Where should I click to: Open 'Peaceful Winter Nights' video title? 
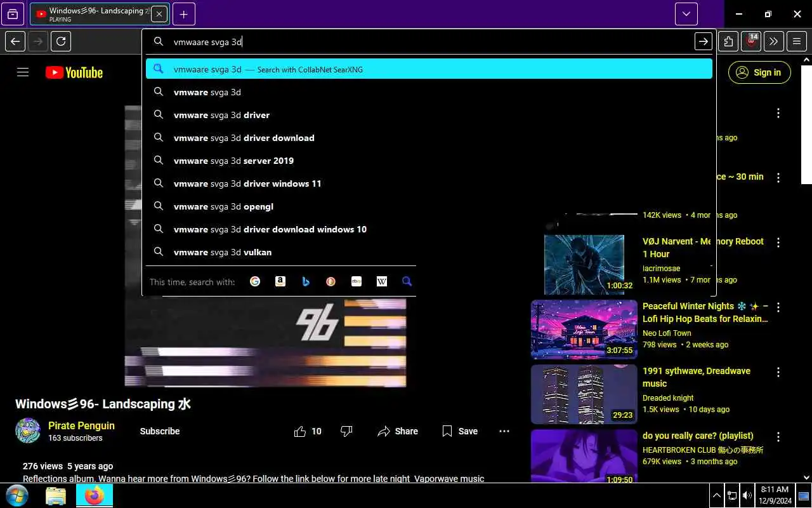pos(705,312)
